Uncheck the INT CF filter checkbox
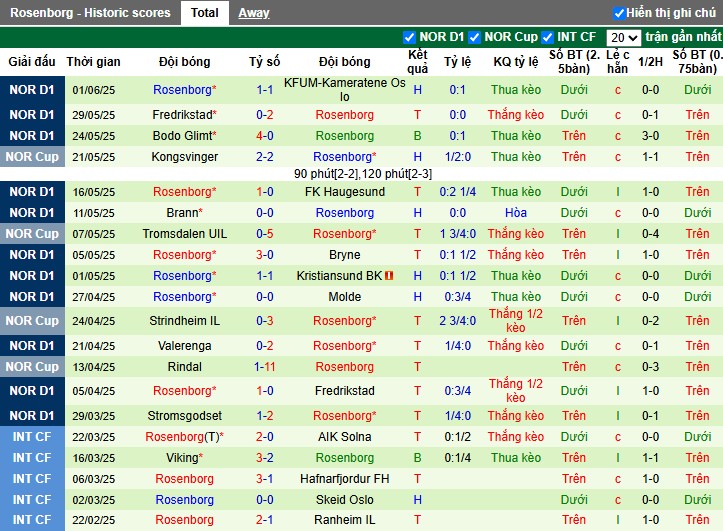Viewport: 723px width, 531px height. tap(547, 37)
